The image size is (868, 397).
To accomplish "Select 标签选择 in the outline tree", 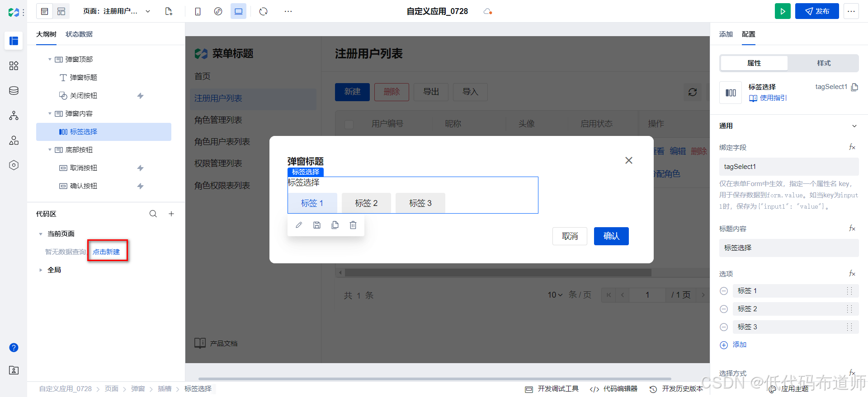I will 104,132.
